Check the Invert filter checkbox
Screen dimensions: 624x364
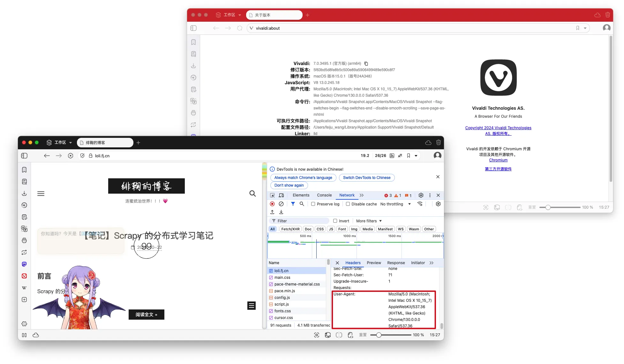pyautogui.click(x=335, y=221)
